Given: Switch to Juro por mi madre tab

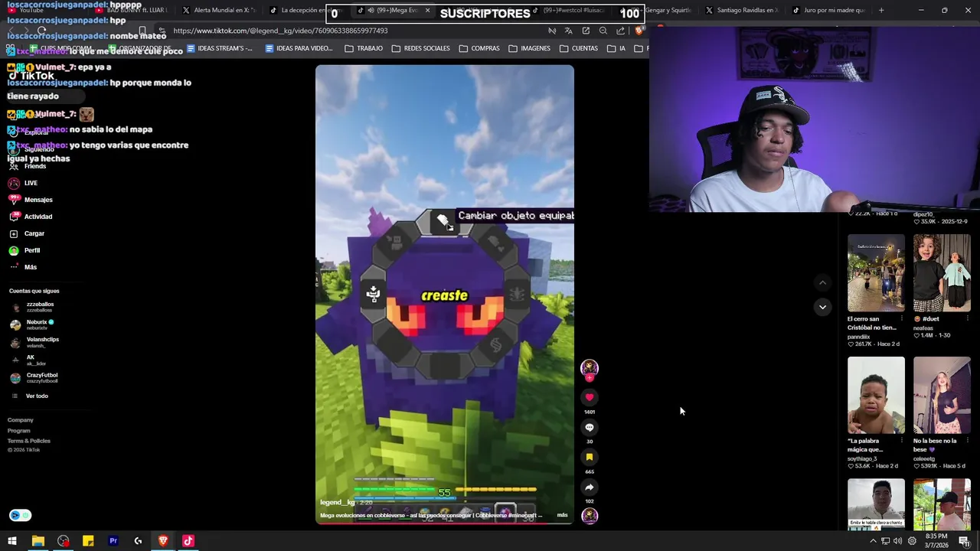Looking at the screenshot, I should coord(828,10).
